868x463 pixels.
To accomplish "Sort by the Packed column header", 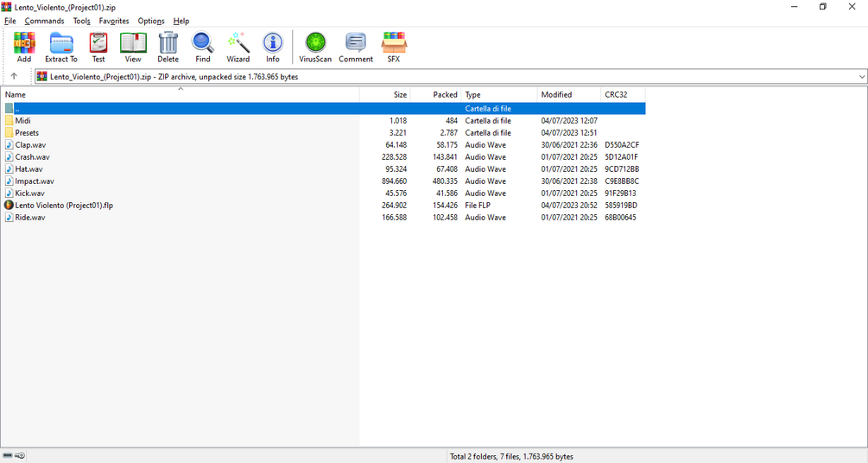I will click(435, 95).
